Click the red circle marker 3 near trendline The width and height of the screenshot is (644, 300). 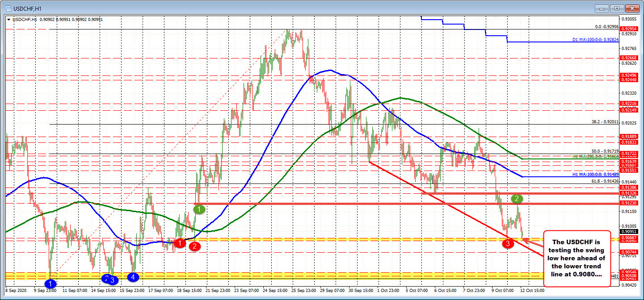(508, 244)
